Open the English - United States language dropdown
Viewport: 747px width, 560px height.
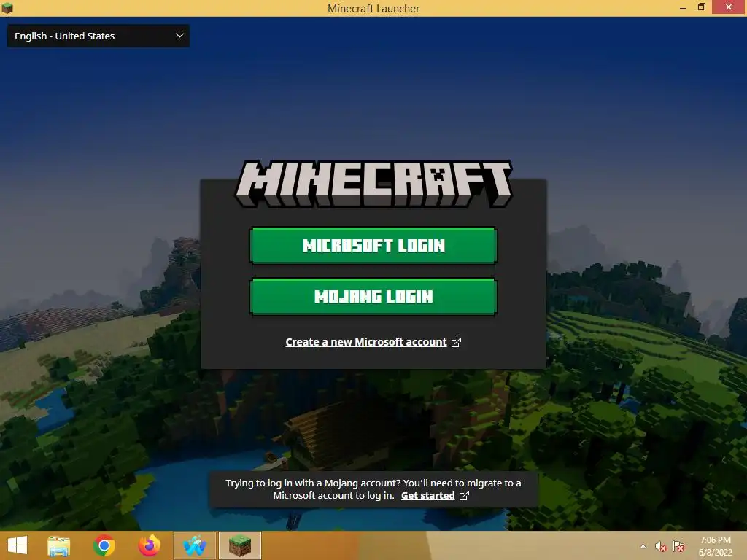[98, 36]
